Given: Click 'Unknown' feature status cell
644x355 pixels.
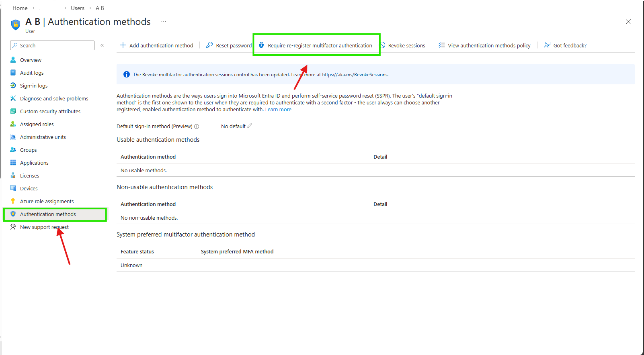Looking at the screenshot, I should (131, 265).
